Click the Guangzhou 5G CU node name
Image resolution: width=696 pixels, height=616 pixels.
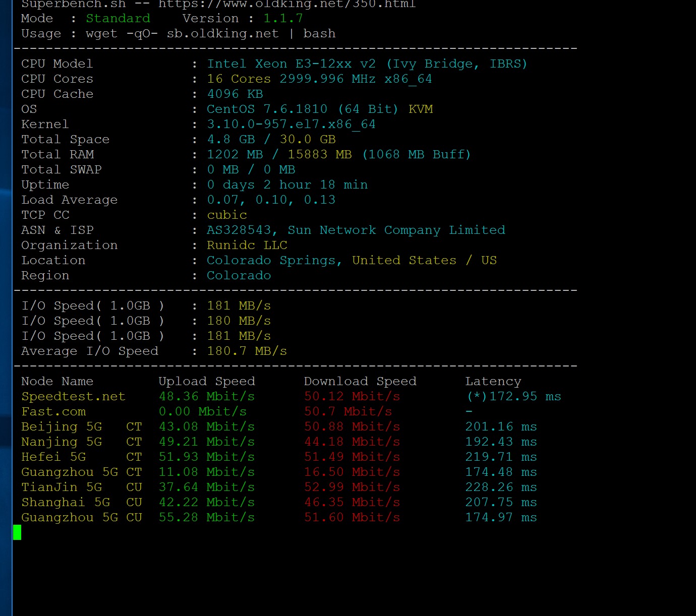click(82, 518)
